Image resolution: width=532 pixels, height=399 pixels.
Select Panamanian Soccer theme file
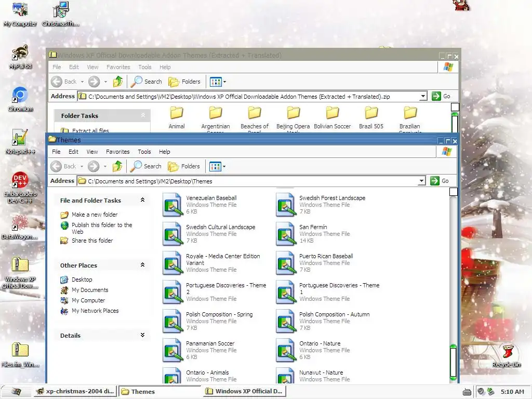[x=199, y=351]
